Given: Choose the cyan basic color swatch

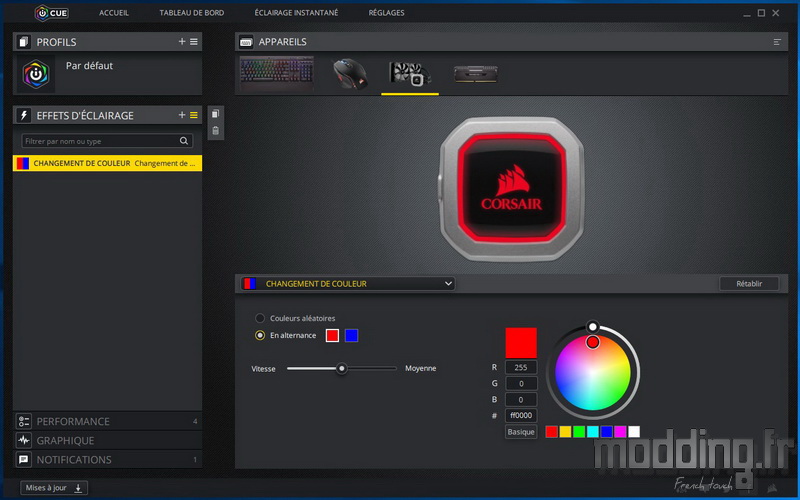Looking at the screenshot, I should pos(593,432).
